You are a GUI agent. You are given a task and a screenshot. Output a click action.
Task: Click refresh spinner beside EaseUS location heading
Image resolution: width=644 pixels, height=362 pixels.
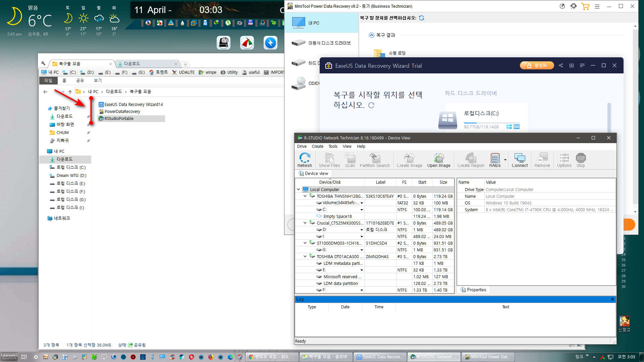pyautogui.click(x=371, y=105)
